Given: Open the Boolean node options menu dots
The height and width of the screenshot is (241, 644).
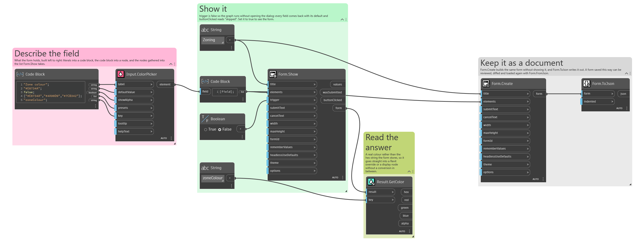Looking at the screenshot, I should click(242, 137).
